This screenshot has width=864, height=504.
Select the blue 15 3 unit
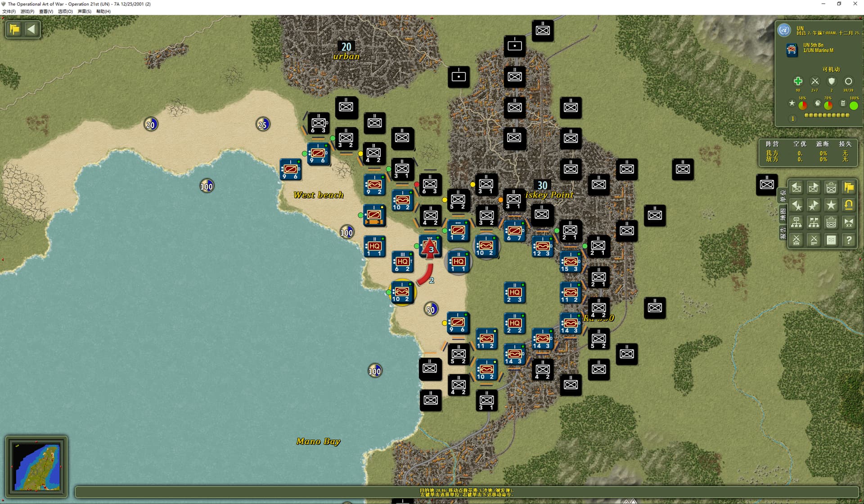[x=570, y=262]
